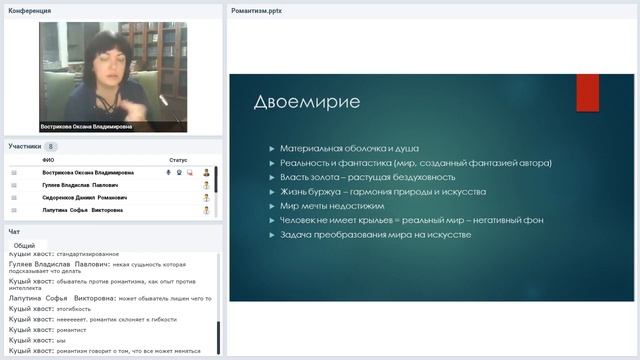The width and height of the screenshot is (640, 360).
Task: Click the bullet Жизнь буржуа
Action: click(383, 192)
